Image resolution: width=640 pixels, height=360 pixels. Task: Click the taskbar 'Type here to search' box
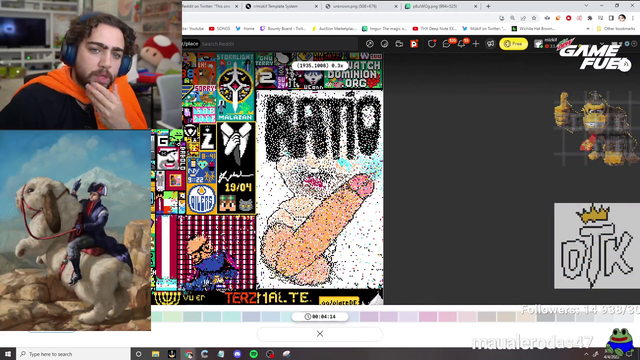73,354
